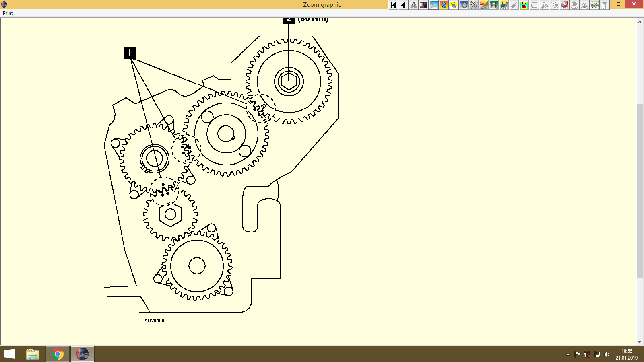Click the diagnostic question mark icon
Screen dimensions: 644x362
553,5
